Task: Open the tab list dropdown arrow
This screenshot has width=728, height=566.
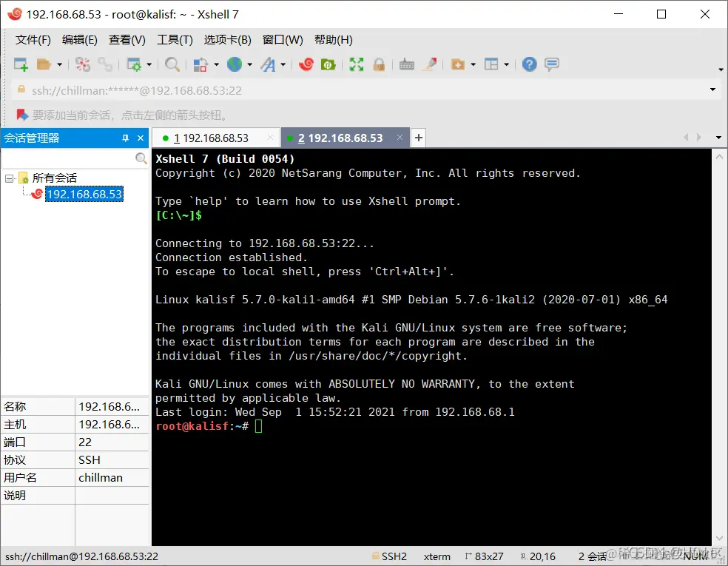Action: point(718,138)
